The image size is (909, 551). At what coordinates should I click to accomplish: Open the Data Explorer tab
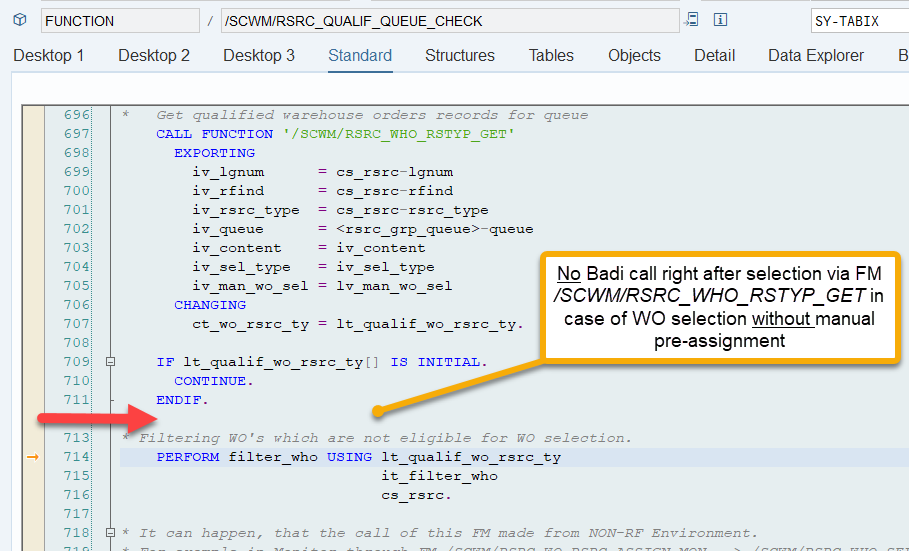[816, 56]
